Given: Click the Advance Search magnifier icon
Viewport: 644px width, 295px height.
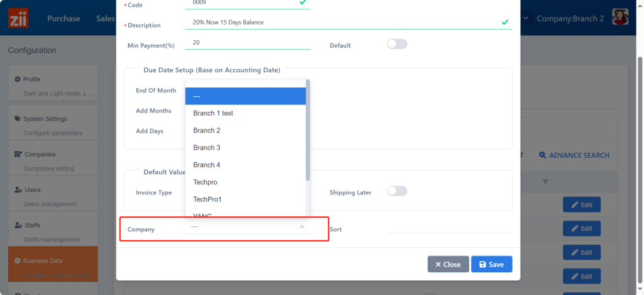Looking at the screenshot, I should coord(543,155).
